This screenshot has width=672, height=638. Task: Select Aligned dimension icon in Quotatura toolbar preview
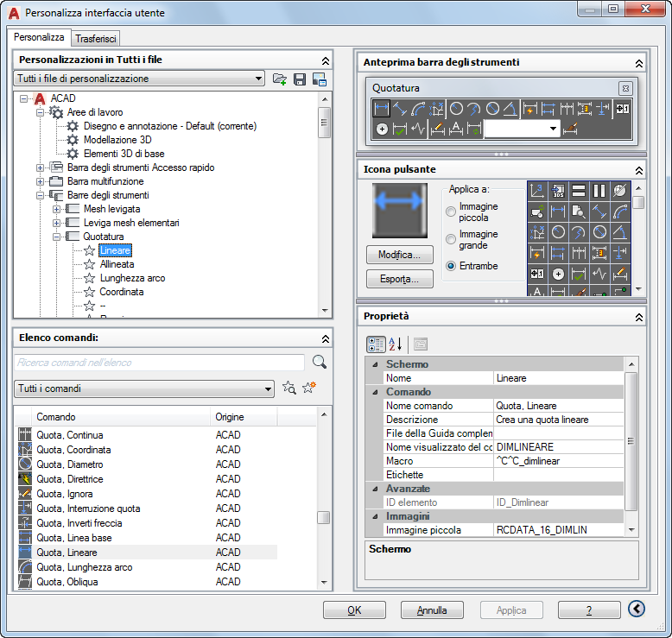coord(399,109)
